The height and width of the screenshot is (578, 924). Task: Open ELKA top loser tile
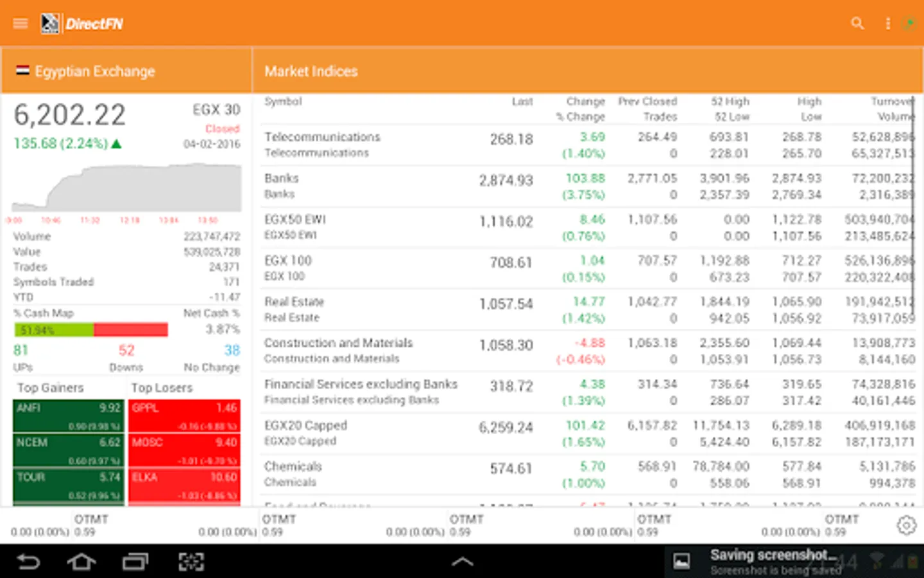[184, 486]
